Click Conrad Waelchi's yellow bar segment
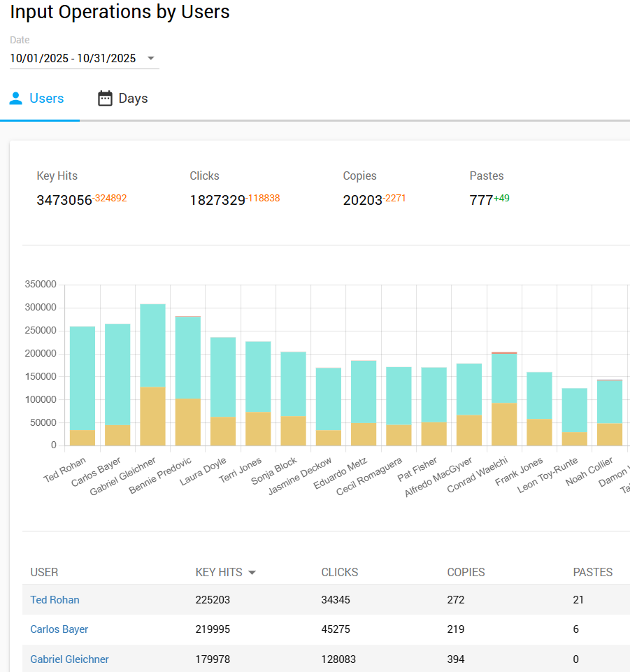The height and width of the screenshot is (672, 630). (503, 424)
